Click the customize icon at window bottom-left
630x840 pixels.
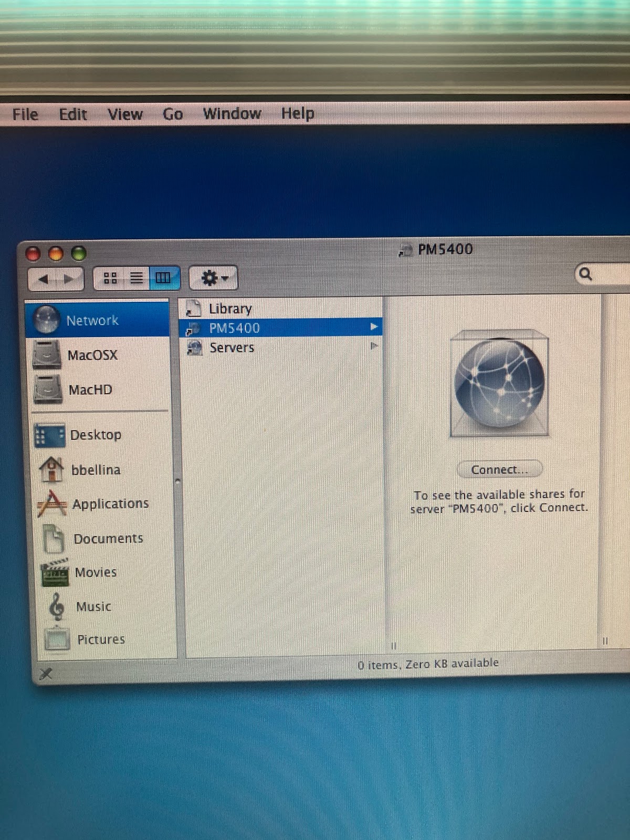46,673
